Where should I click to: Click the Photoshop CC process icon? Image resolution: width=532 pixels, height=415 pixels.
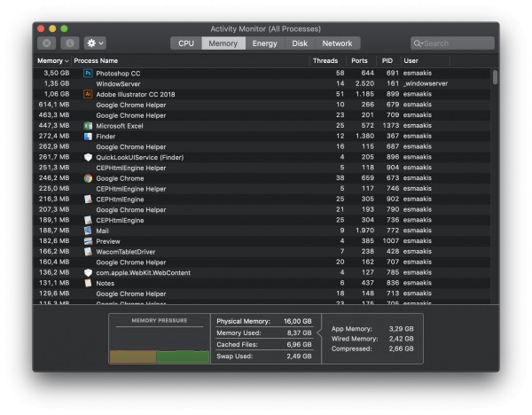[x=88, y=74]
